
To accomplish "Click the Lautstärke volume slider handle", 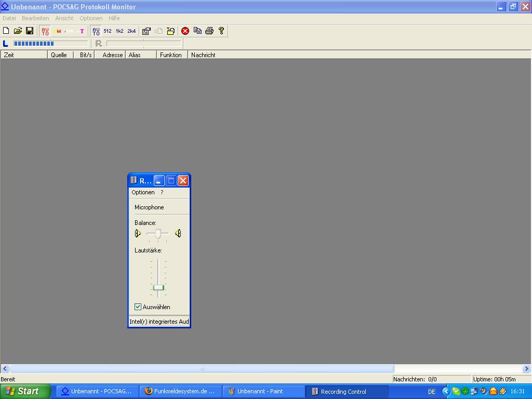I will 158,287.
